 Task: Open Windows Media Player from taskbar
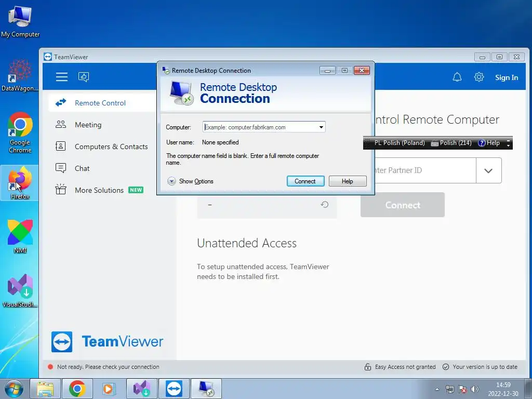tap(109, 389)
